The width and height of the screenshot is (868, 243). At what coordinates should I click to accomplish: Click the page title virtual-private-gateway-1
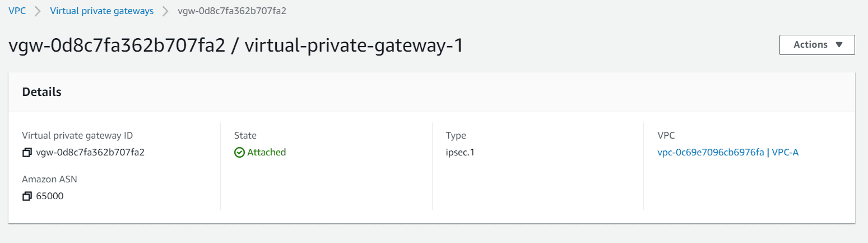[354, 45]
